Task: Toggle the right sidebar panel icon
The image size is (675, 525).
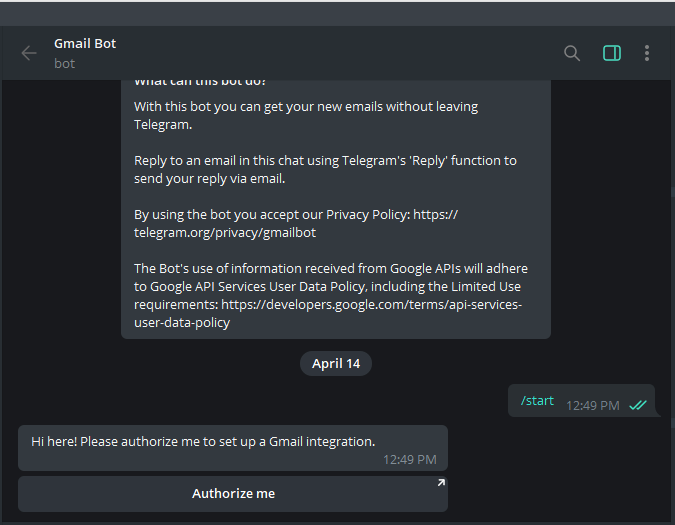Action: pyautogui.click(x=612, y=53)
